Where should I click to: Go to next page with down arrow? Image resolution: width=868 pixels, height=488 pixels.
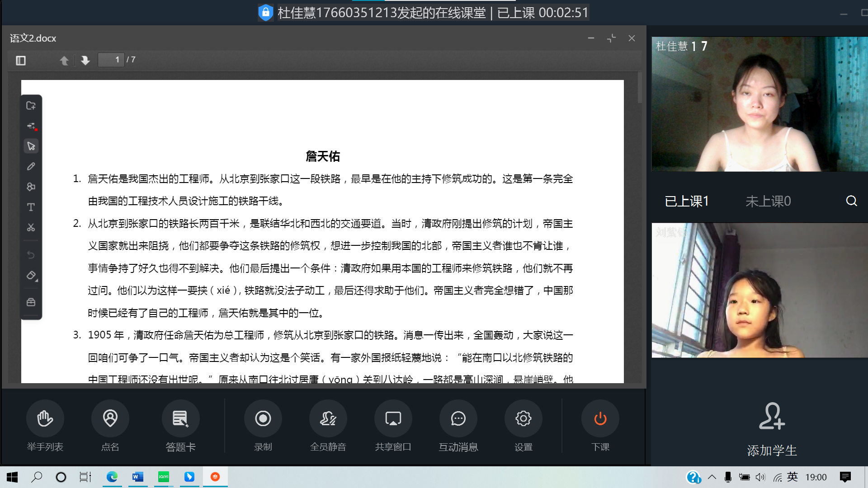coord(85,61)
